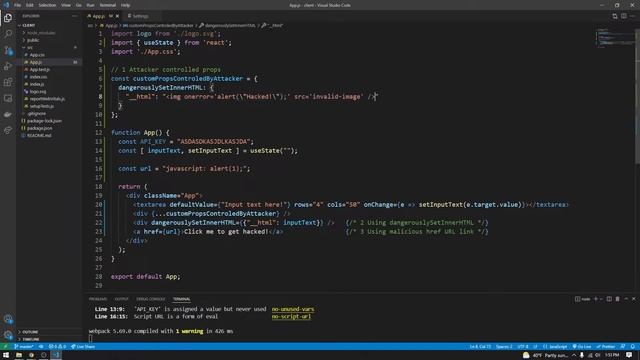
Task: Open notifications bell in status bar
Action: [x=633, y=347]
